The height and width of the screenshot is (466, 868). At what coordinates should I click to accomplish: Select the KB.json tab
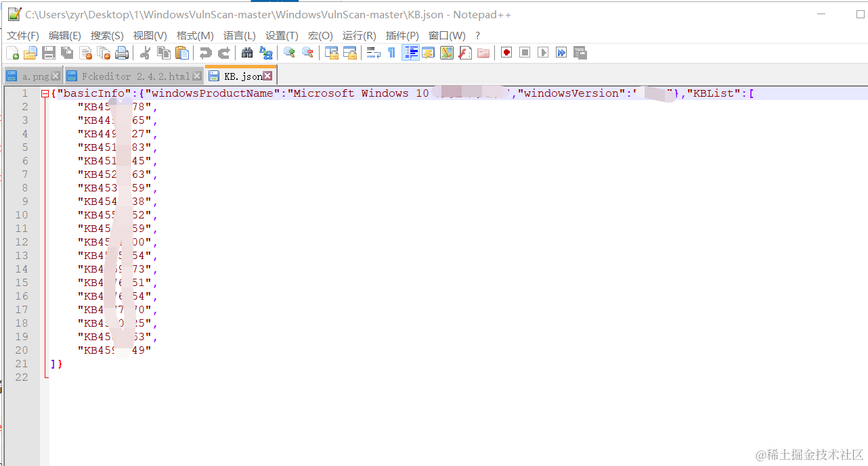click(x=242, y=76)
